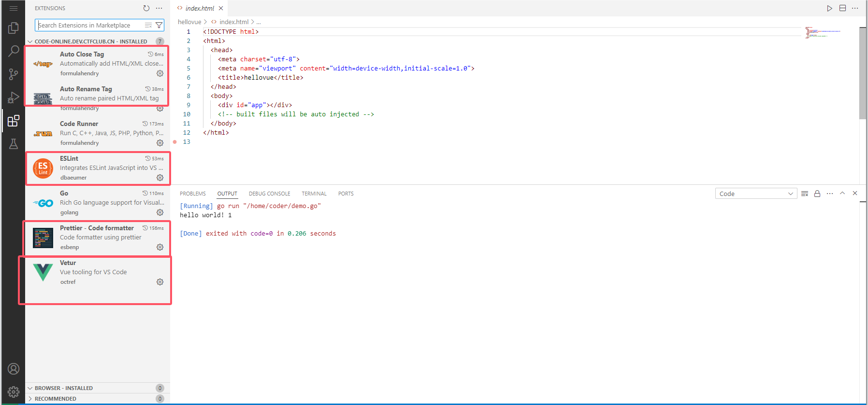Switch to the DEBUG CONSOLE tab
This screenshot has width=868, height=405.
point(270,194)
